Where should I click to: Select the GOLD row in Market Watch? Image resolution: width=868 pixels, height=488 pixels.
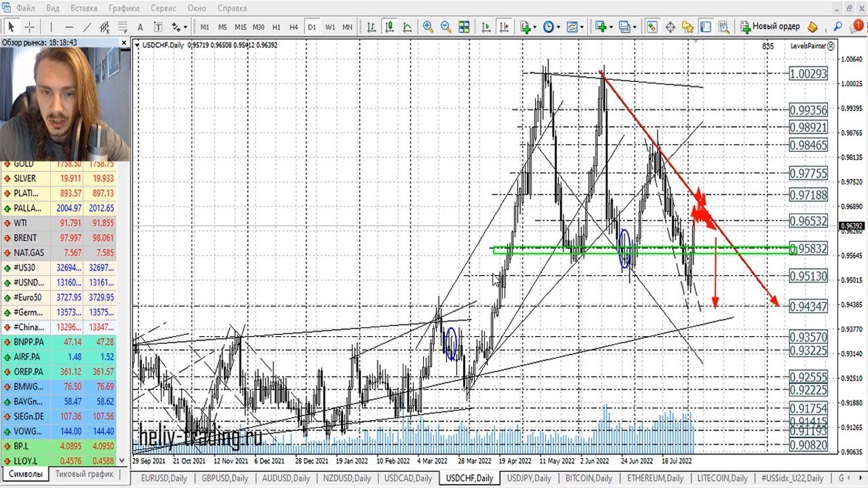59,163
